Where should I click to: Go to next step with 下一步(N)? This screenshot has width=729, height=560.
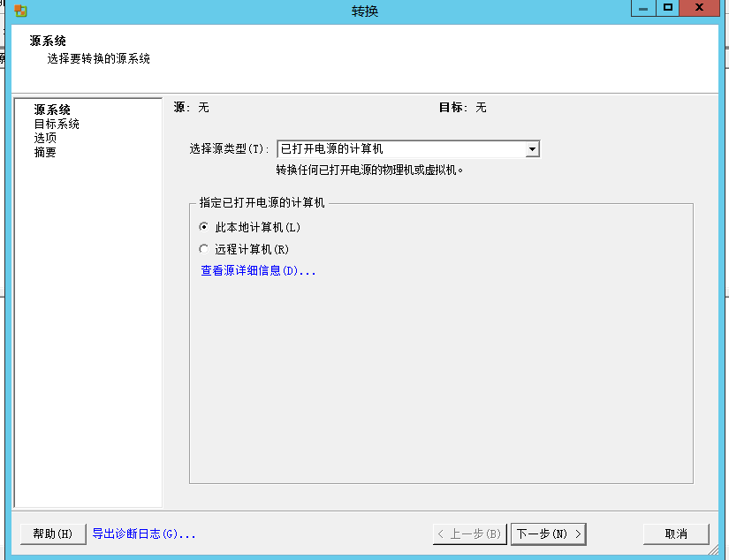pyautogui.click(x=549, y=534)
